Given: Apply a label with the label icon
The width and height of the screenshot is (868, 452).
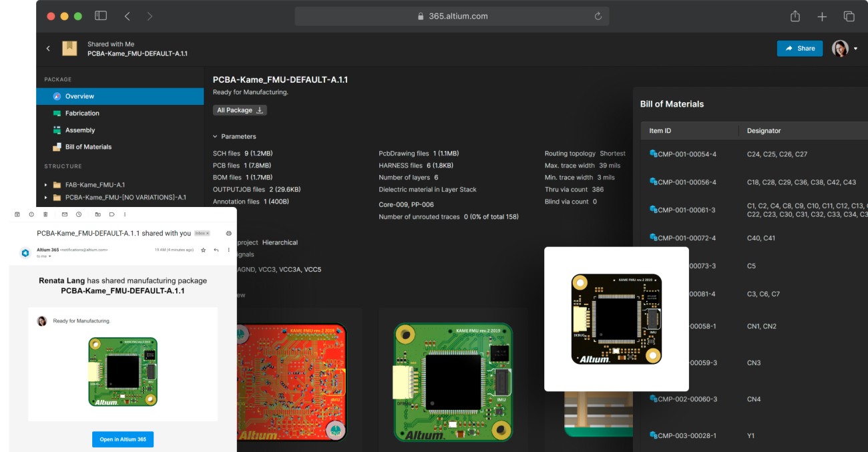Looking at the screenshot, I should (112, 214).
